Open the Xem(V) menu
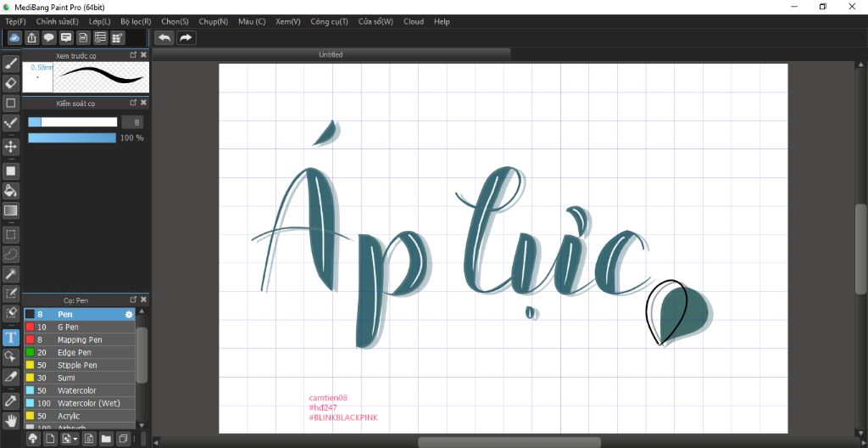This screenshot has width=868, height=448. coord(288,21)
